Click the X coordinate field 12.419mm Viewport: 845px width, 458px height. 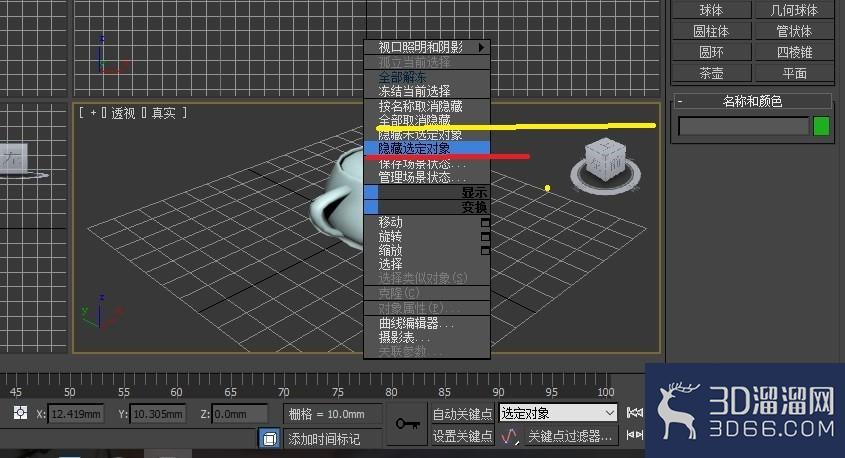coord(76,414)
